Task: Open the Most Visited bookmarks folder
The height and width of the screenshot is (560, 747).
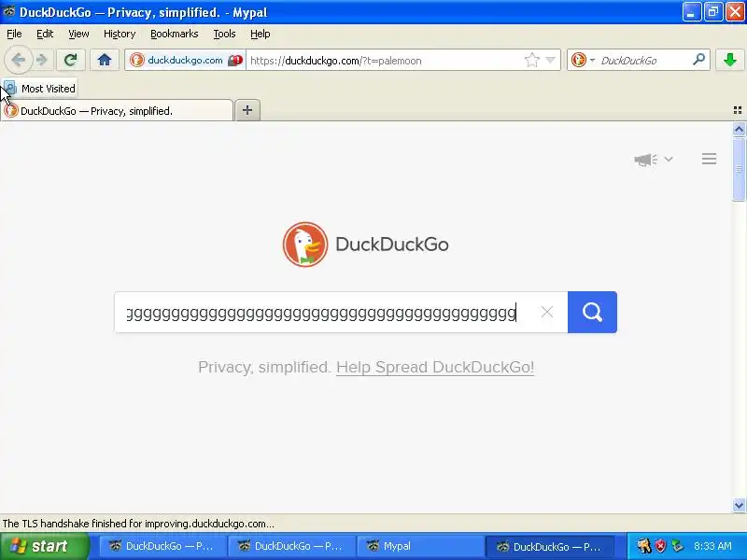Action: tap(40, 89)
